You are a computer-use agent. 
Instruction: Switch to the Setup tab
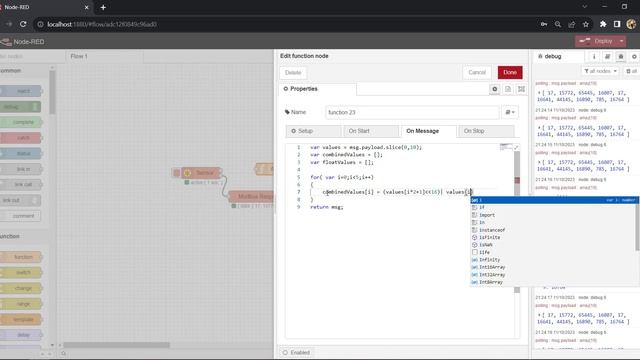point(313,131)
